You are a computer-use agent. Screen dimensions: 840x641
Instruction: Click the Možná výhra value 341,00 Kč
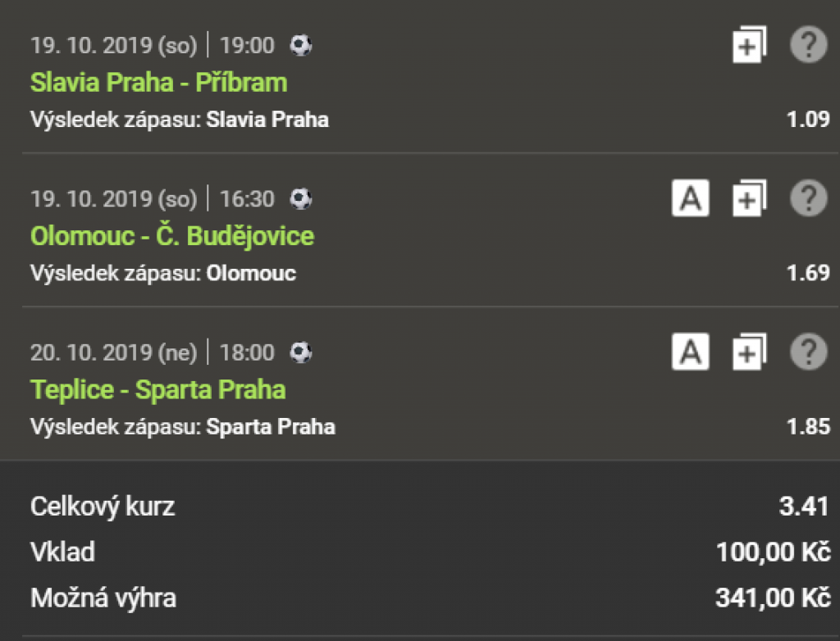click(773, 598)
